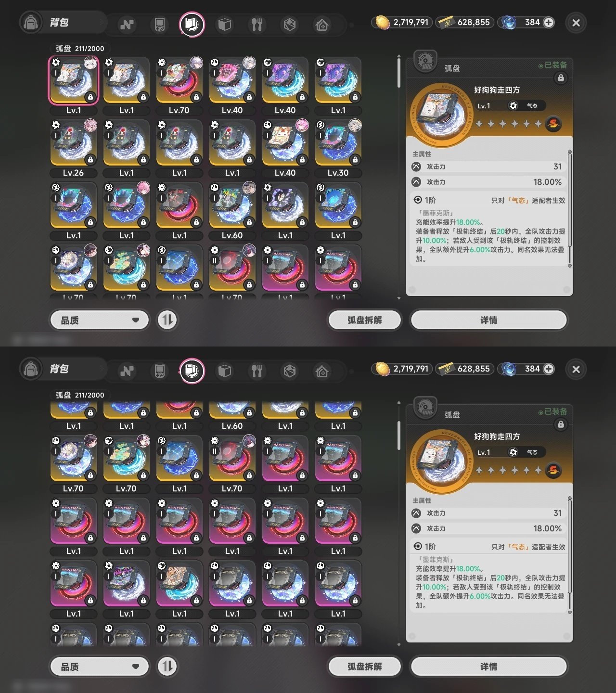Click the gold coin currency icon in lower screenshot
616x693 pixels.
coord(382,369)
